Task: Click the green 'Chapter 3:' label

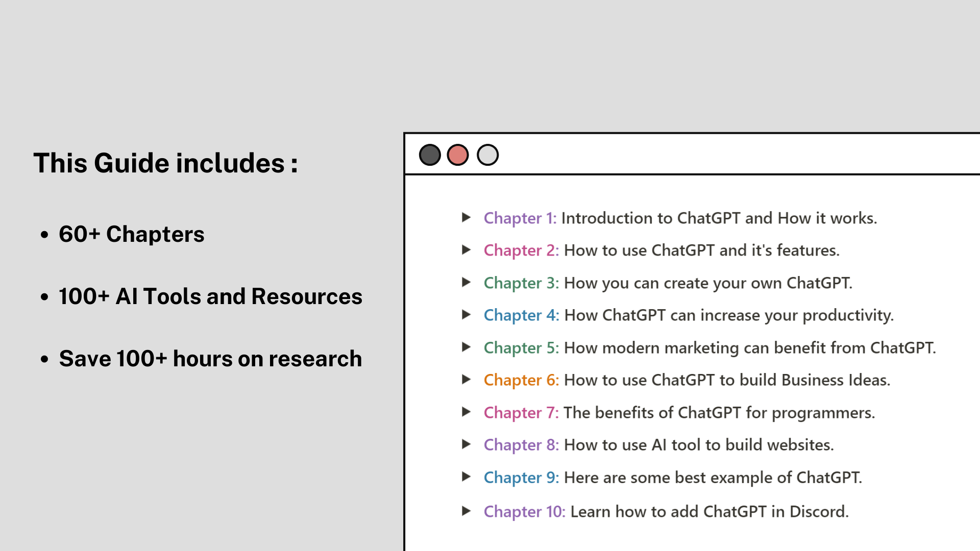Action: pyautogui.click(x=522, y=283)
